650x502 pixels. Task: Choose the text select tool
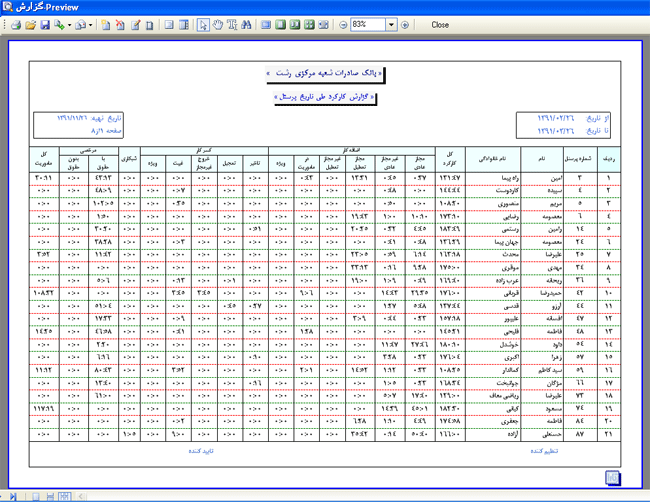click(x=232, y=25)
